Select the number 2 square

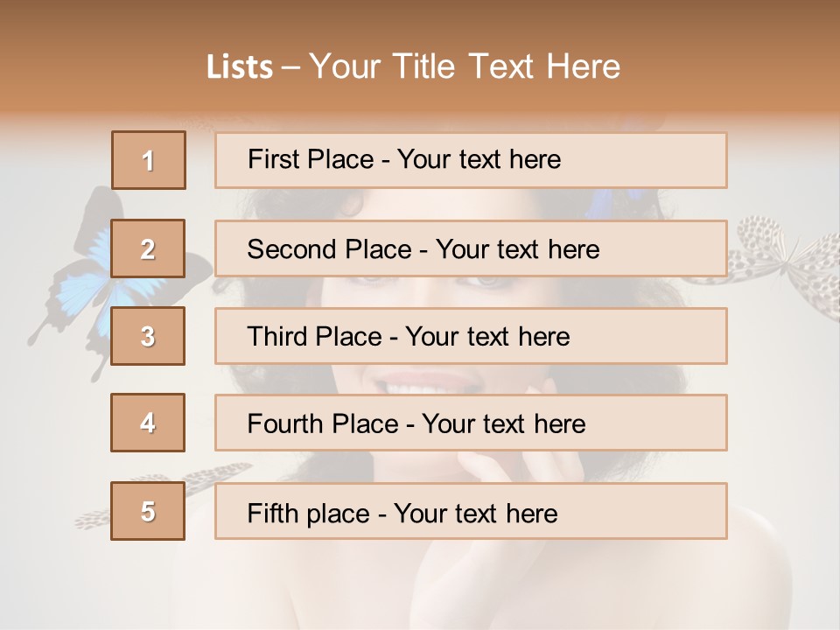148,248
